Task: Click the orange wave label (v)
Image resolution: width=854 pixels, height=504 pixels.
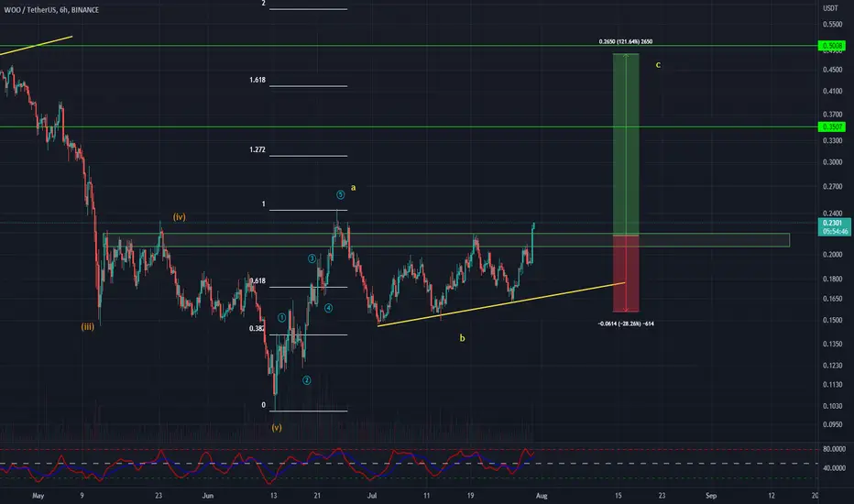Action: [277, 428]
